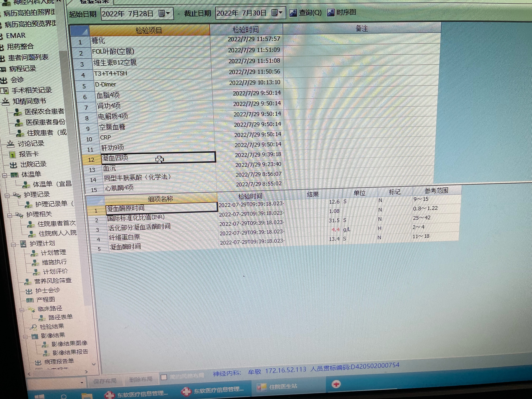532x399 pixels.
Task: Open EMAR in the sidebar
Action: [16, 35]
